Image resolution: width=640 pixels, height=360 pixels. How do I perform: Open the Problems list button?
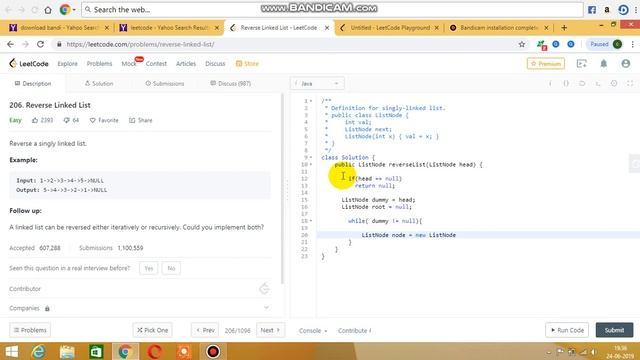click(30, 330)
